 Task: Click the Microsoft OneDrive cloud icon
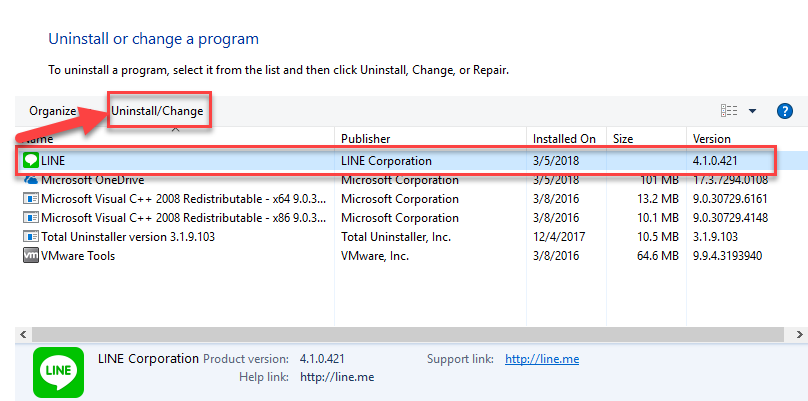31,180
